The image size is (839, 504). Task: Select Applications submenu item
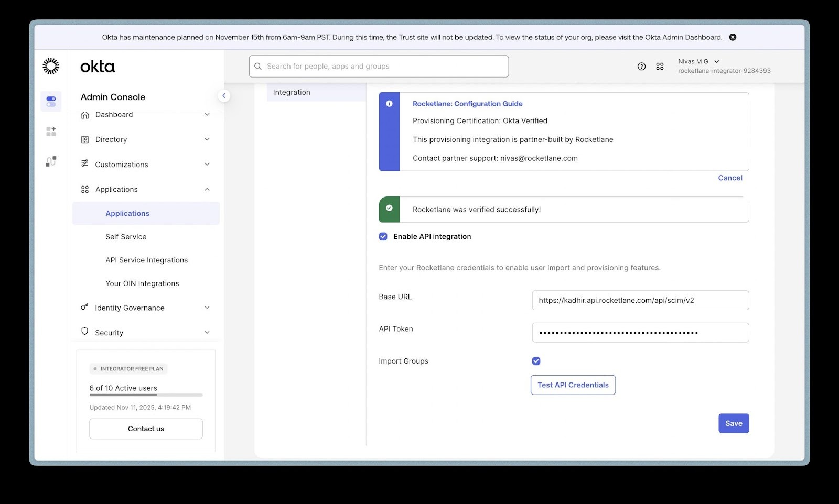[x=146, y=213]
